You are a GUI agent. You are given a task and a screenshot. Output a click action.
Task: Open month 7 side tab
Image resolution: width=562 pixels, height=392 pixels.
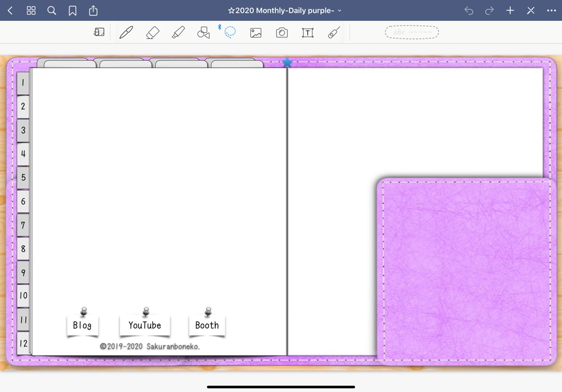tap(23, 225)
